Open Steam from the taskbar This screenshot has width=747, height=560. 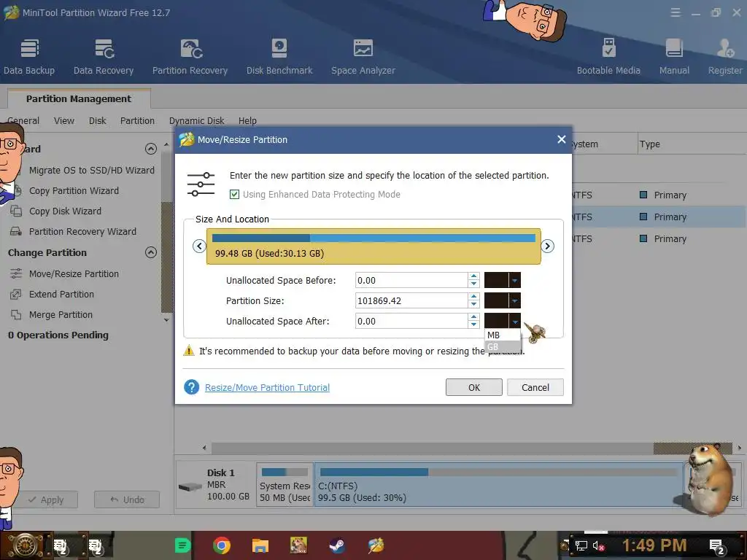pyautogui.click(x=337, y=545)
